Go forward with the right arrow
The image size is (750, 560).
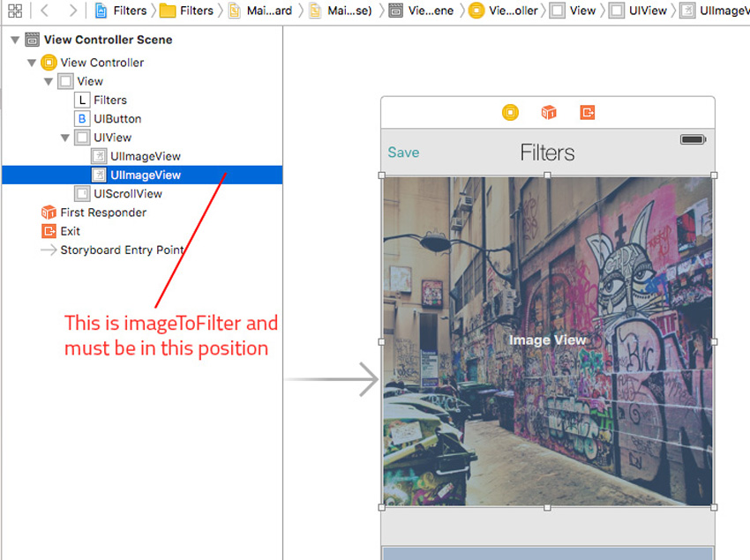point(72,11)
